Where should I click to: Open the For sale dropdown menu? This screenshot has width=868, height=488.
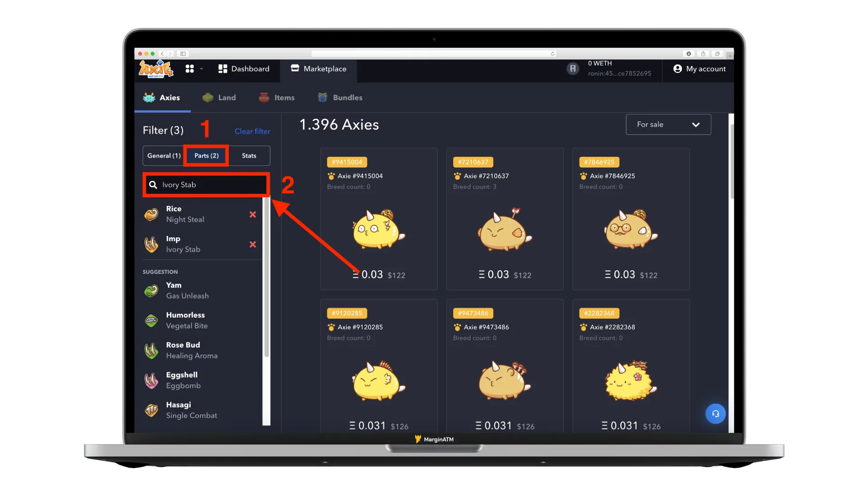[x=668, y=124]
